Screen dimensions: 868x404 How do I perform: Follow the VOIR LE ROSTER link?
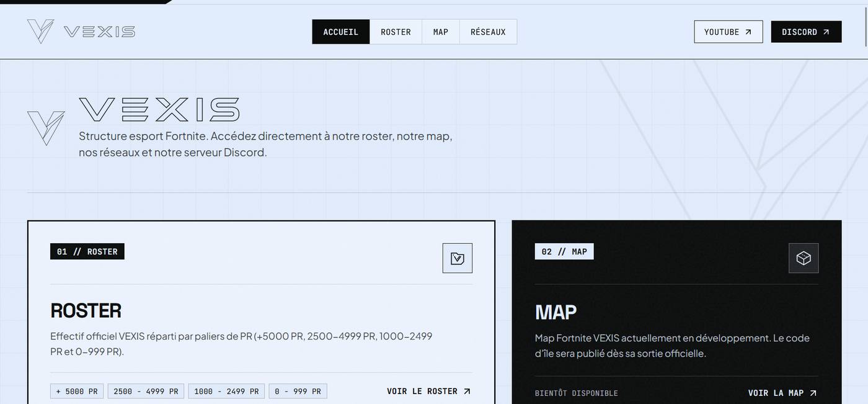click(x=429, y=392)
